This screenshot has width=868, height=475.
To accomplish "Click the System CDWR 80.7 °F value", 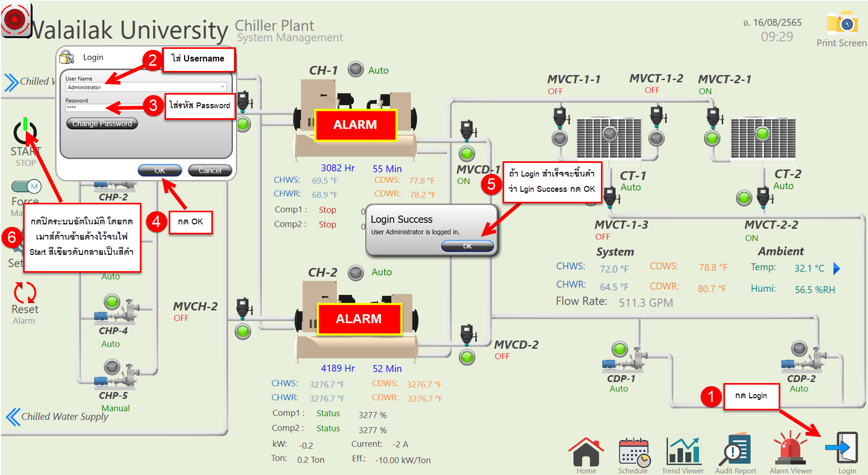I will pyautogui.click(x=712, y=288).
